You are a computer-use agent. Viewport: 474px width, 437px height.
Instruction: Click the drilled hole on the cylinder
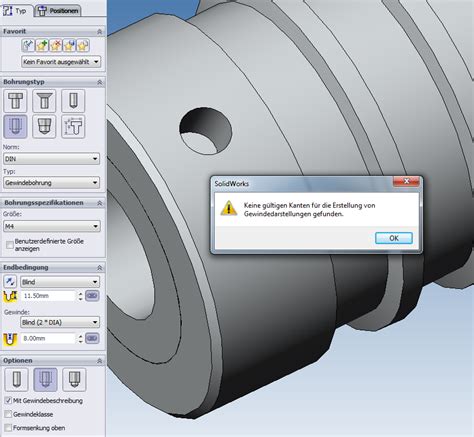tap(206, 131)
